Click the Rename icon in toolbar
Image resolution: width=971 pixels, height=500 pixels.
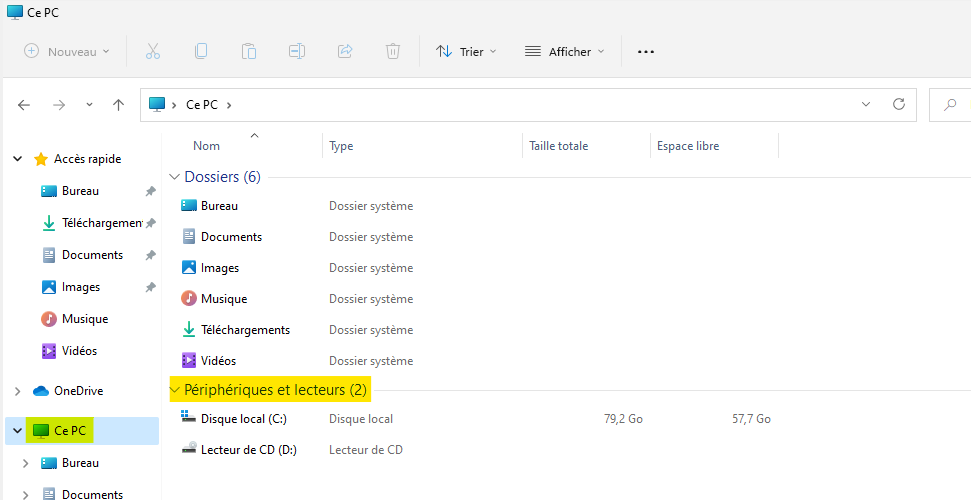[297, 51]
